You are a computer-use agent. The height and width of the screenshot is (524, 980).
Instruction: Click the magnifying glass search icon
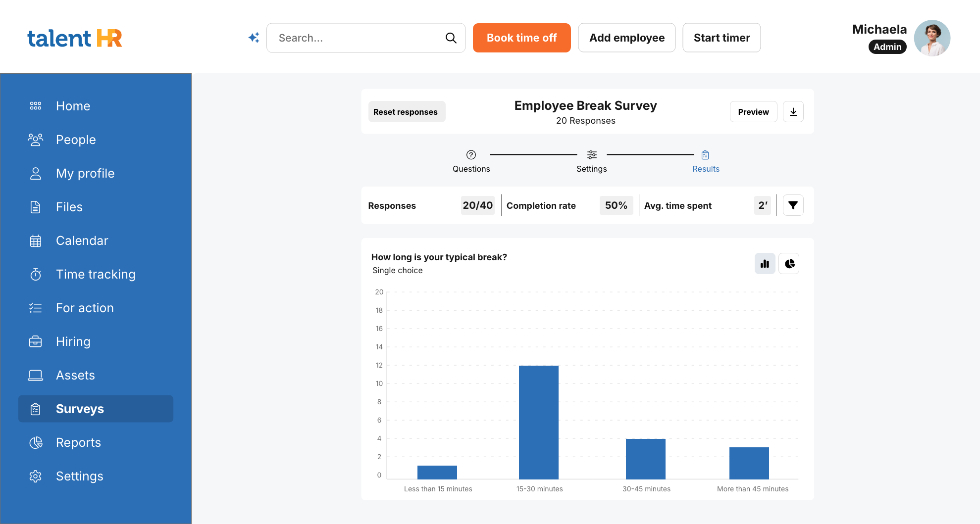click(451, 38)
